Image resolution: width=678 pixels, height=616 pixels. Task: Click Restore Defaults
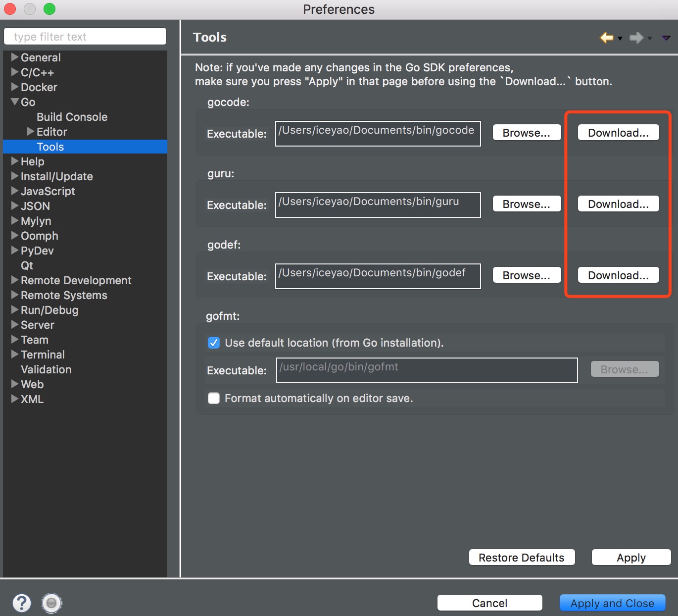tap(521, 558)
